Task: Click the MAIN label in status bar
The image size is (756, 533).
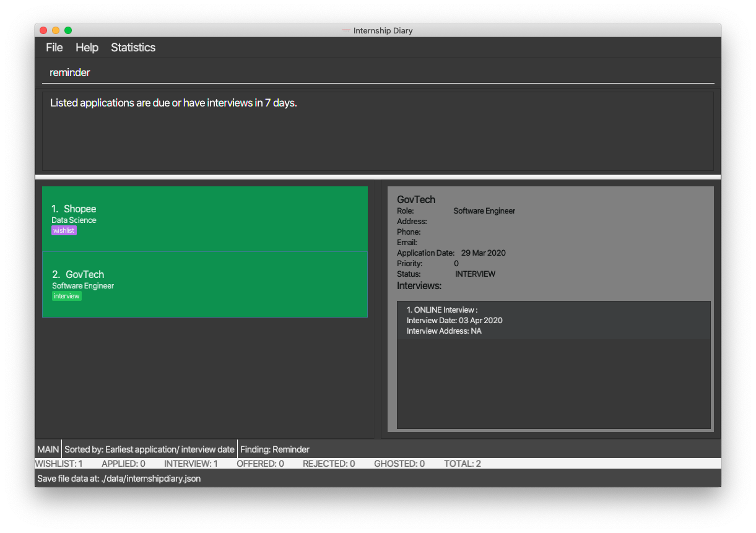Action: [48, 449]
